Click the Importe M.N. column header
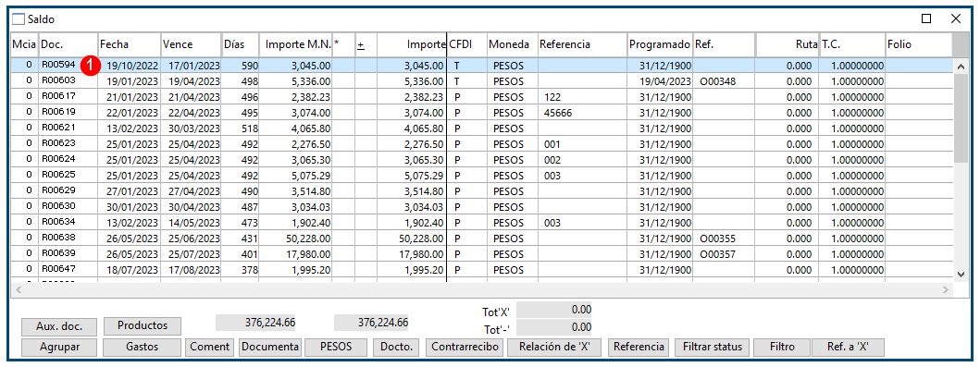 pos(295,44)
